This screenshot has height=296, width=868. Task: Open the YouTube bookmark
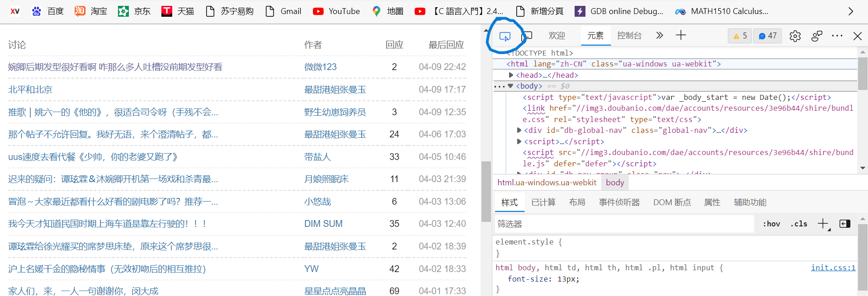point(336,11)
